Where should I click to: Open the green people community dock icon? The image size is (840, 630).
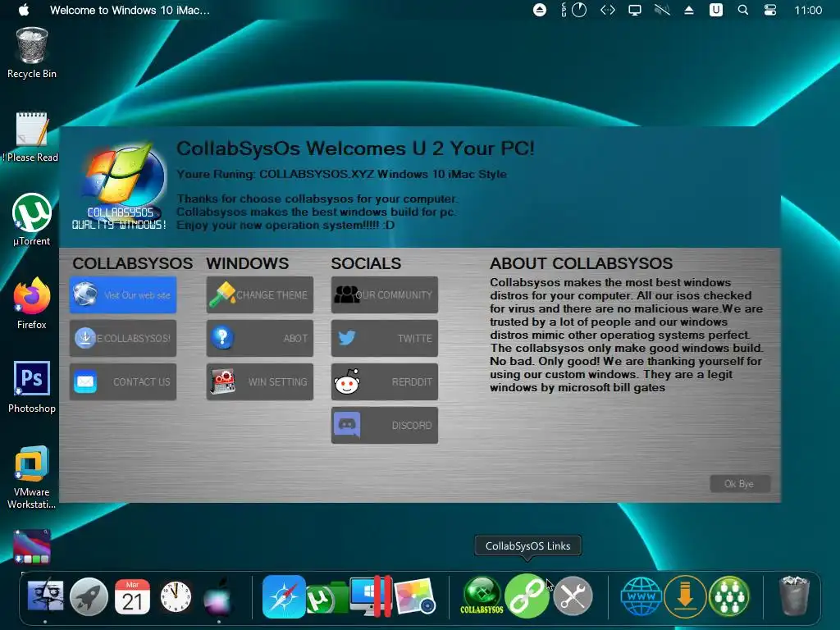[728, 596]
